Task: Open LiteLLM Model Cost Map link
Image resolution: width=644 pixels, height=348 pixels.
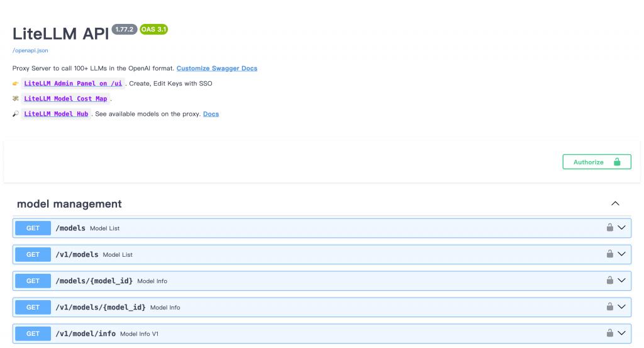Action: click(65, 99)
